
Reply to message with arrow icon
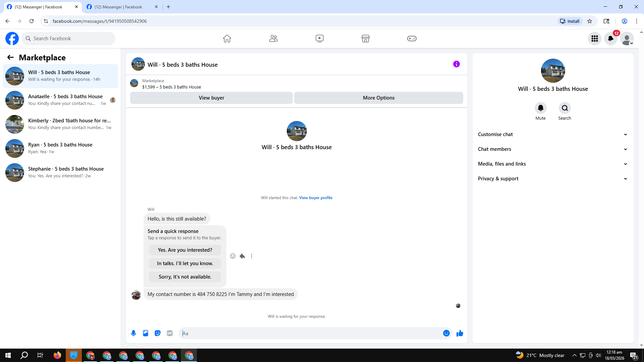242,256
